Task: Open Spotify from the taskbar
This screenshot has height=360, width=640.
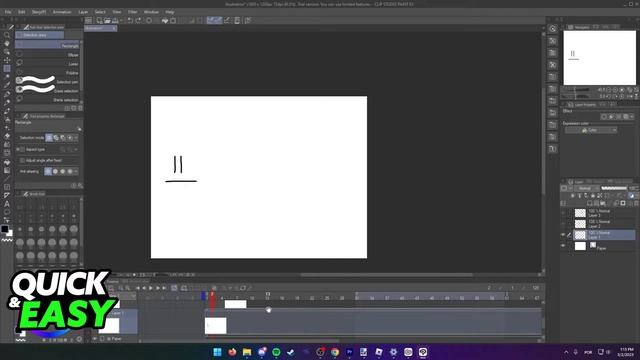Action: 276,352
